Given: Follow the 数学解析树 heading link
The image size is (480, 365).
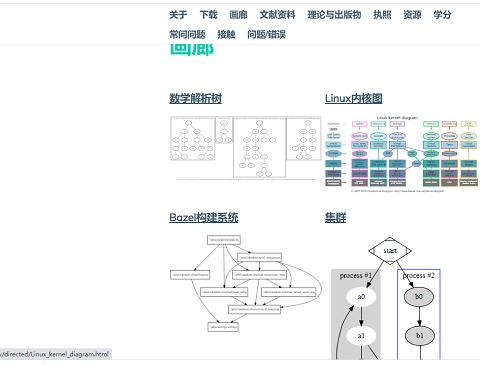Looking at the screenshot, I should (x=195, y=98).
